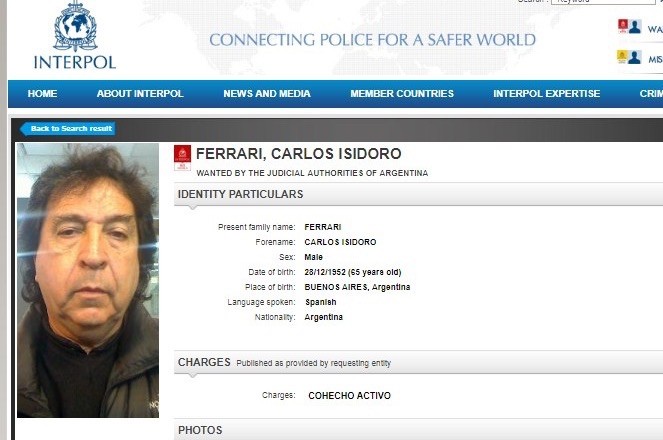Click the INTERPOL globe logo
The image size is (663, 440).
[x=75, y=27]
